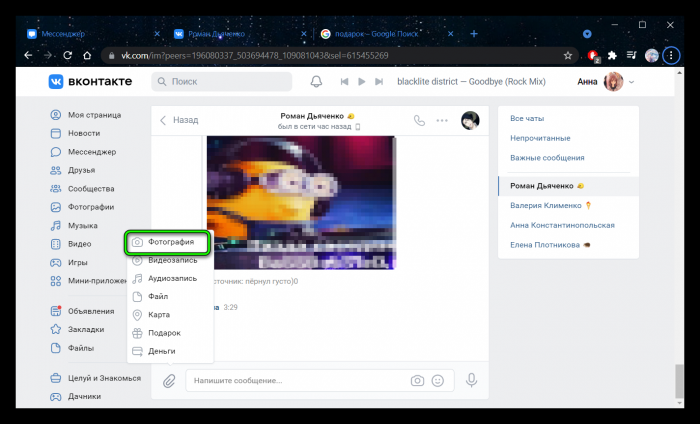
Task: Open the notifications bell
Action: [x=317, y=82]
